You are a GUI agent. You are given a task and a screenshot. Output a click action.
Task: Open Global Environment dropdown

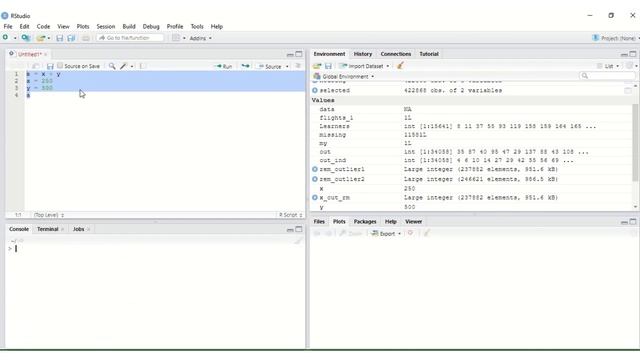344,76
